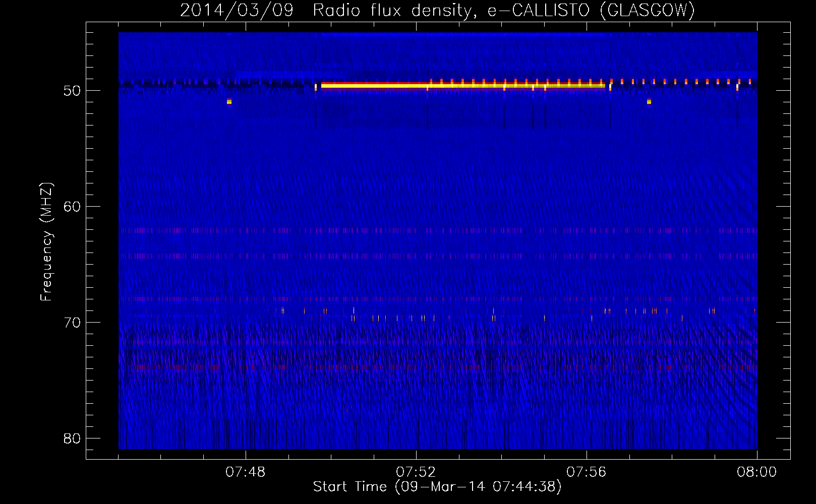Click the 07:48 time tick label
This screenshot has height=504, width=816.
click(245, 472)
